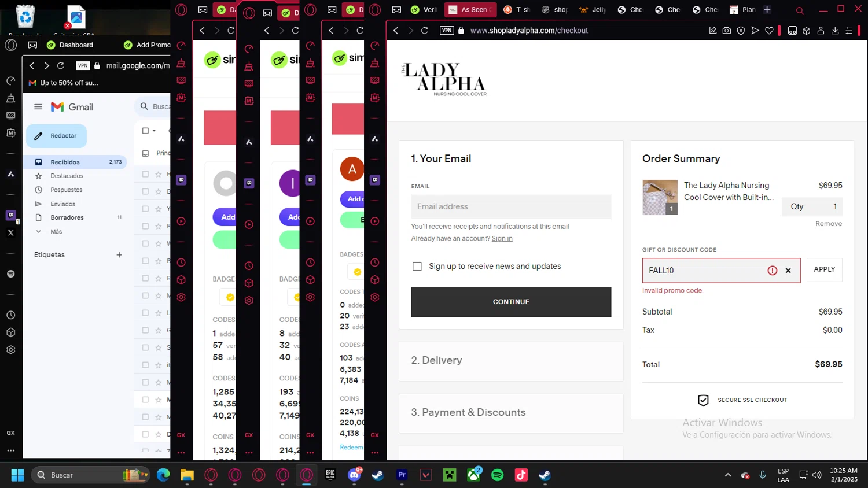Open X Twitter icon in Gmail window sidebar
Image resolution: width=868 pixels, height=488 pixels.
(x=10, y=232)
